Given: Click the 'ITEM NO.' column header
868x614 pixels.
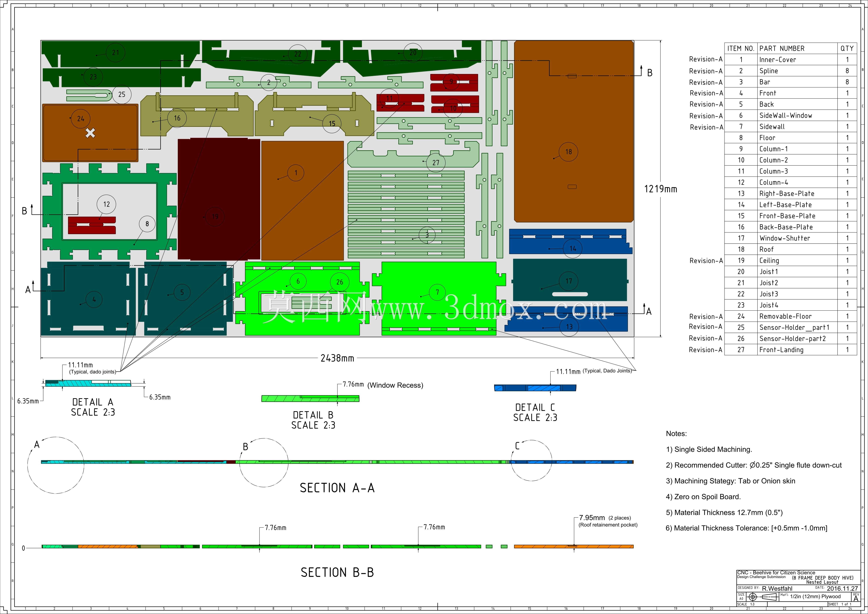Looking at the screenshot, I should (741, 48).
